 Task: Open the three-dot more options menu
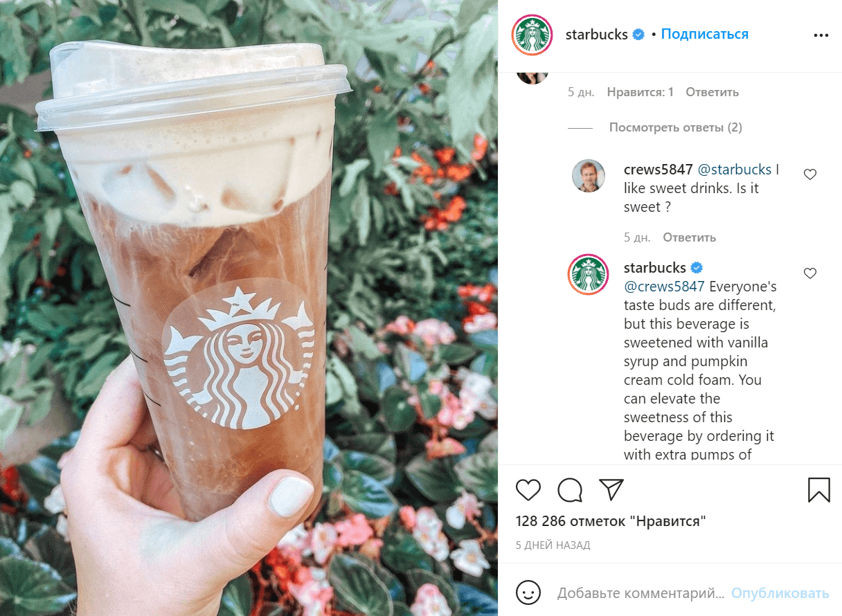pyautogui.click(x=821, y=35)
